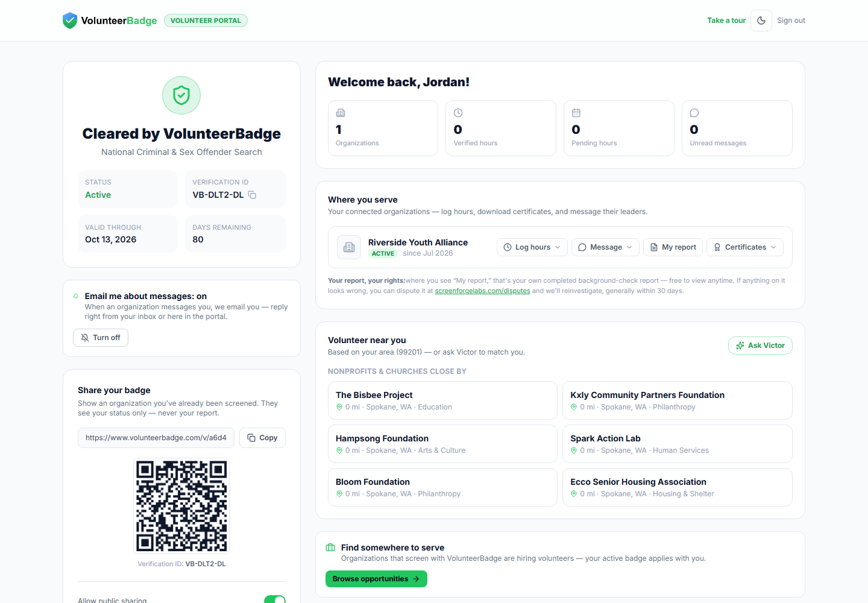The image size is (868, 603).
Task: Open Ecco Senior Housing Association card
Action: (678, 487)
